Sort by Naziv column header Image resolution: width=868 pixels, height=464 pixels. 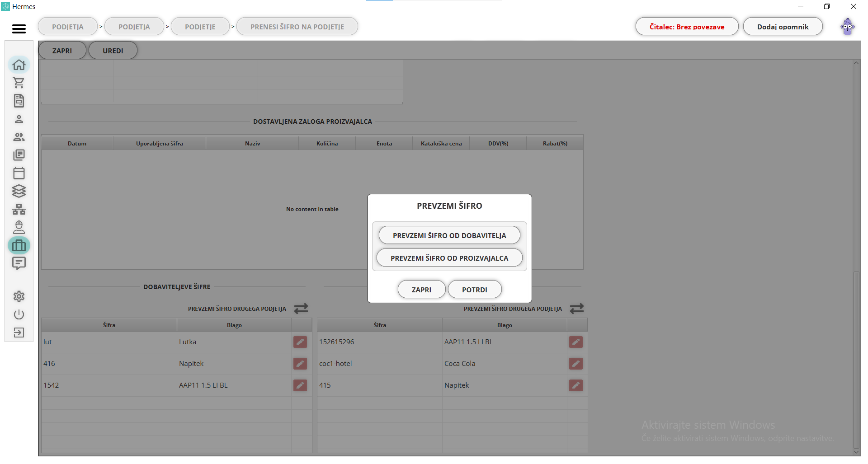pos(253,143)
